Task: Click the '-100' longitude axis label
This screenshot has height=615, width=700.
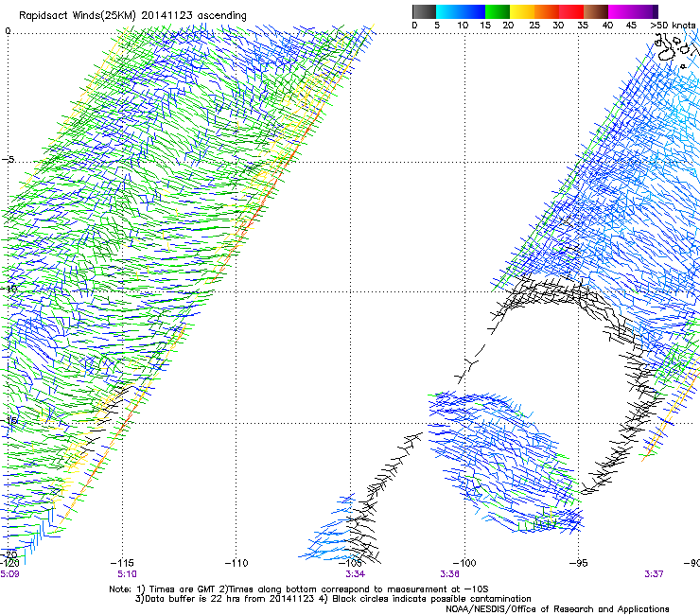Action: 464,563
